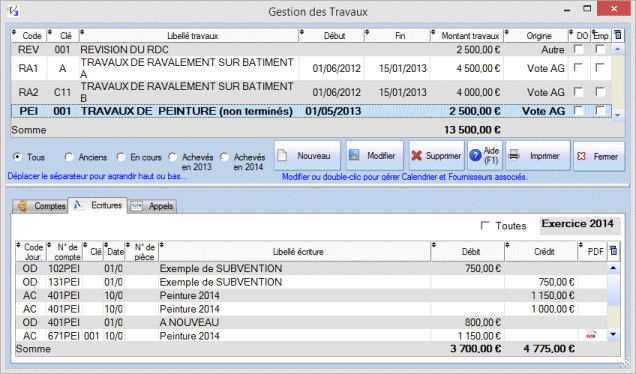Select the Tous radio button
This screenshot has width=636, height=374.
(x=17, y=157)
